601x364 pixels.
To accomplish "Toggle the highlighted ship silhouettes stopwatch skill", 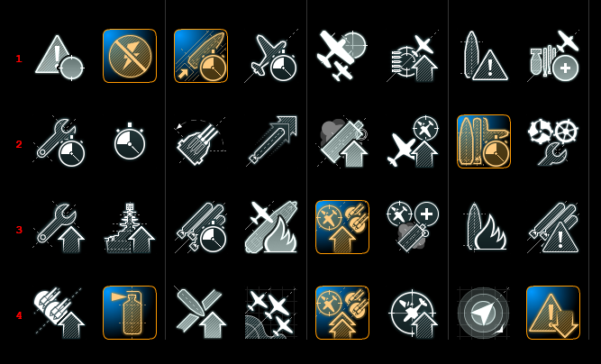I will coord(484,141).
